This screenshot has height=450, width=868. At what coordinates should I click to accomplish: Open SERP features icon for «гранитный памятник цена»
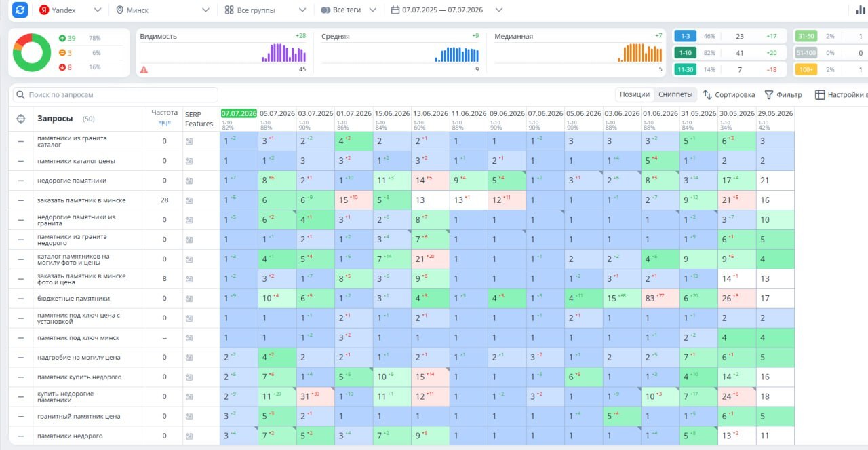[189, 417]
